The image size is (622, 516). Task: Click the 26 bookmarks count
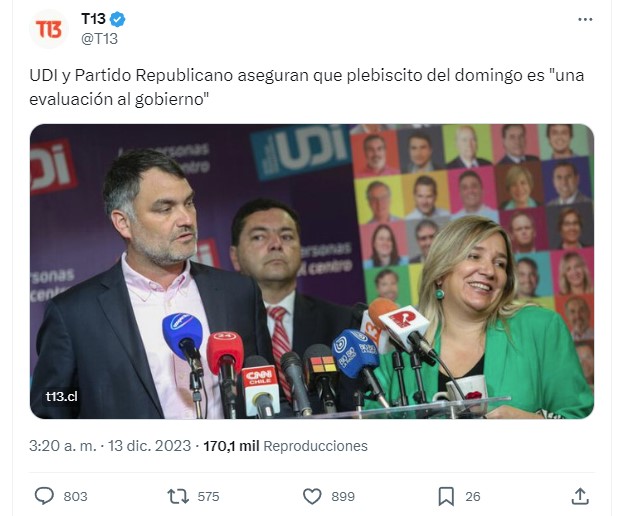point(473,497)
